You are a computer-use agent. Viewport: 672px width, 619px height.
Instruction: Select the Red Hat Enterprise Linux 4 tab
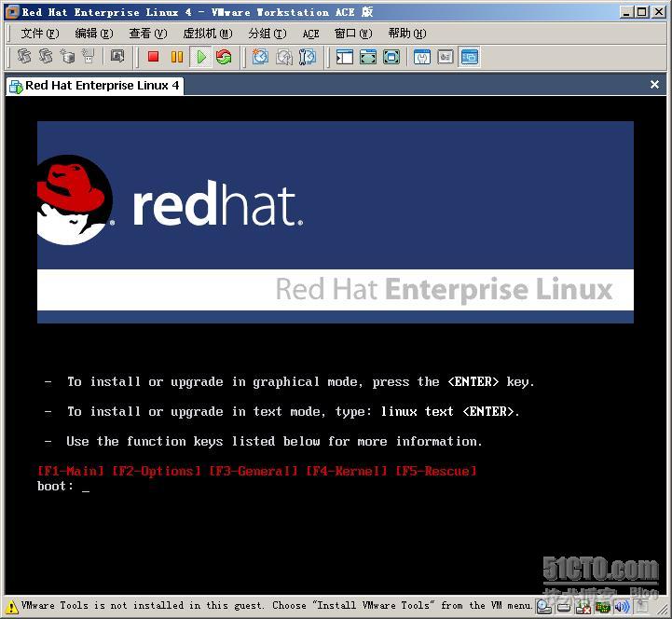95,86
